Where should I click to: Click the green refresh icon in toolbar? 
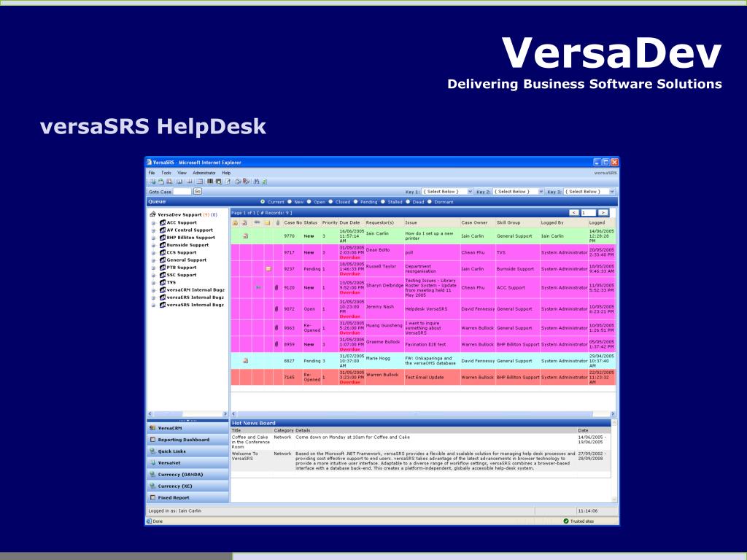pyautogui.click(x=264, y=182)
